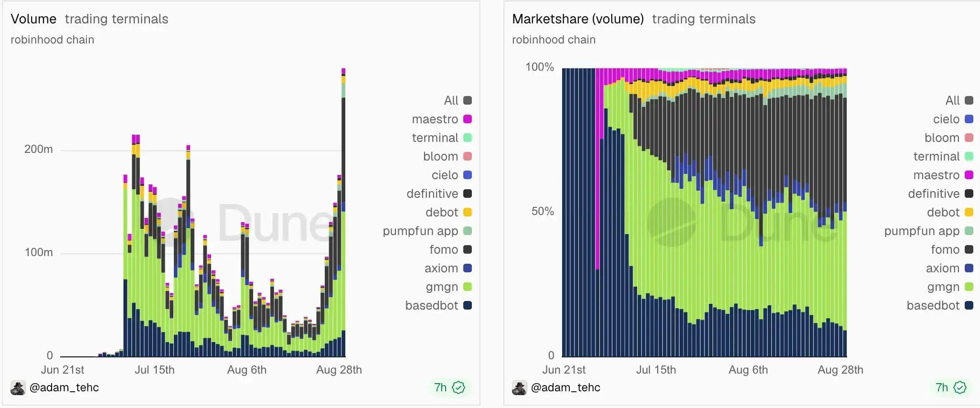The image size is (980, 408).
Task: Click Aug 6th axis label on Marketshare chart
Action: pyautogui.click(x=748, y=370)
